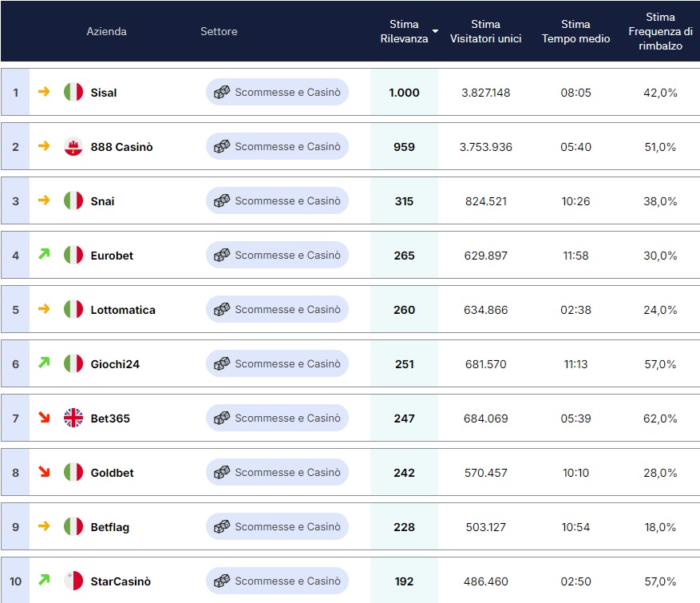This screenshot has height=603, width=700.
Task: Open the 888 Casinò company name
Action: pos(121,147)
